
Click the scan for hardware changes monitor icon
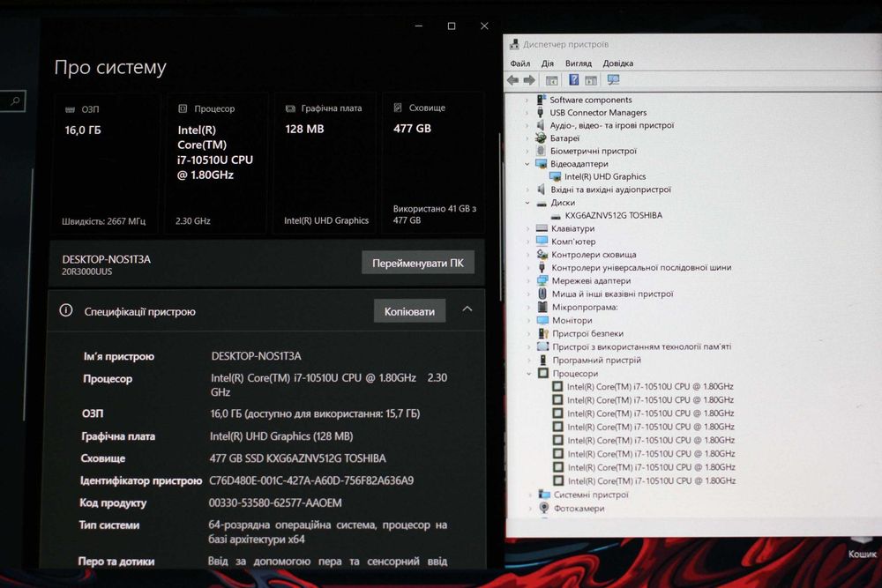(613, 80)
